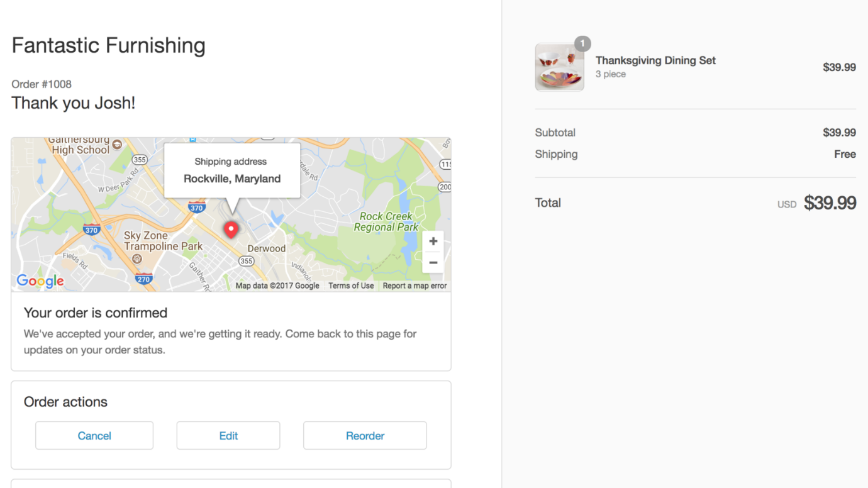
Task: Reorder this purchase
Action: (x=365, y=436)
